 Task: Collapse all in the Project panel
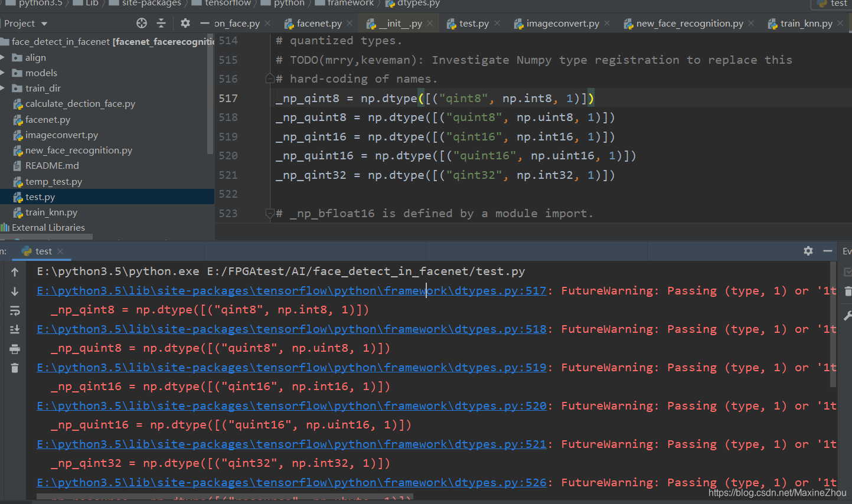tap(161, 23)
